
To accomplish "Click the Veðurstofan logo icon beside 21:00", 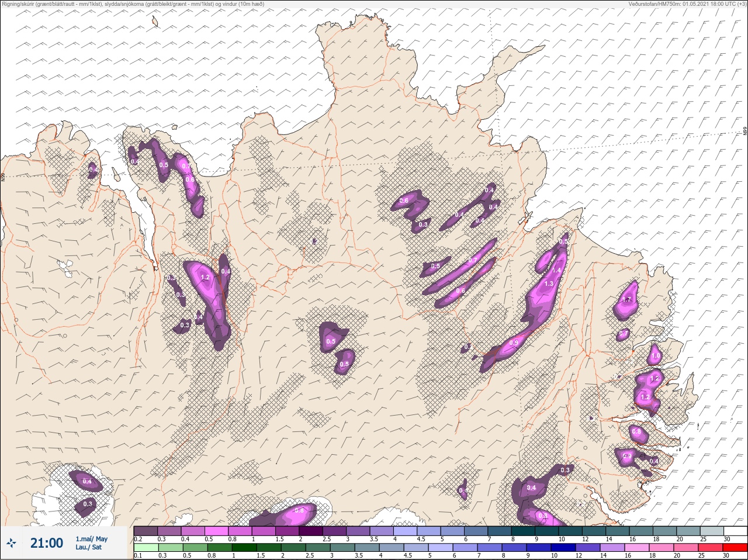I will click(11, 544).
